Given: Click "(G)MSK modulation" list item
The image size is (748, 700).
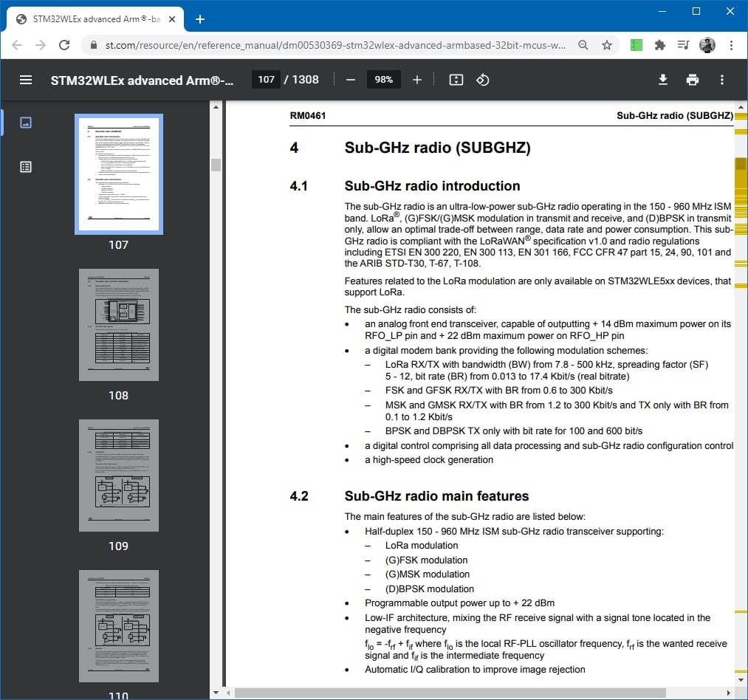Looking at the screenshot, I should pos(428,574).
